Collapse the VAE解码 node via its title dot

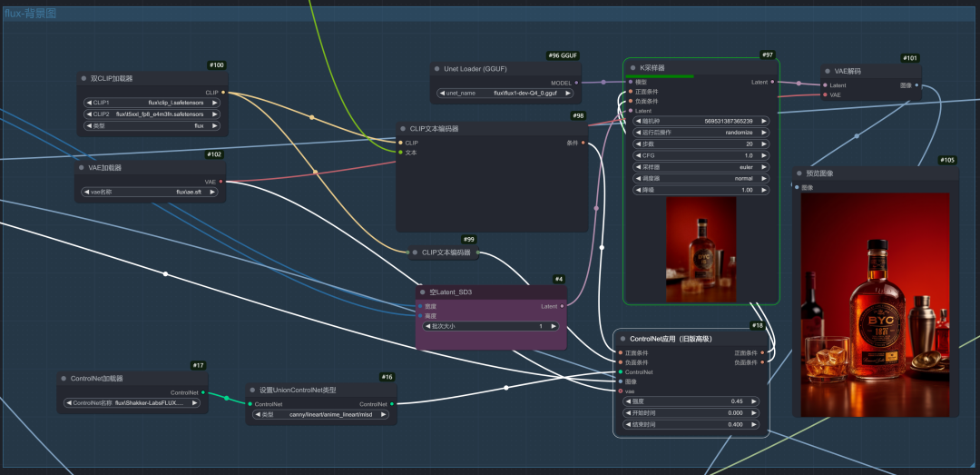[828, 72]
